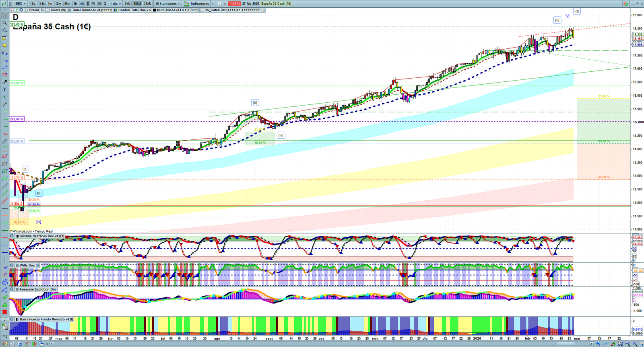Toggle the Precio checkbox

tap(27, 10)
